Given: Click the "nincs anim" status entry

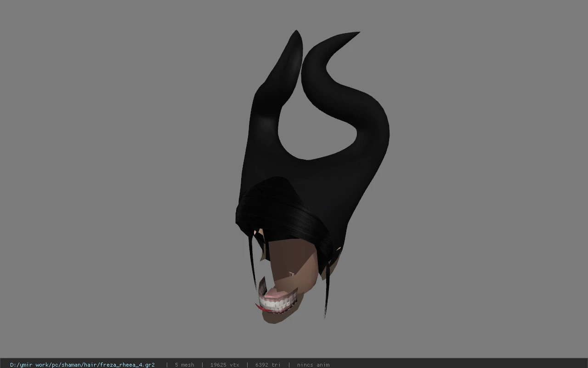Looking at the screenshot, I should pyautogui.click(x=313, y=365).
